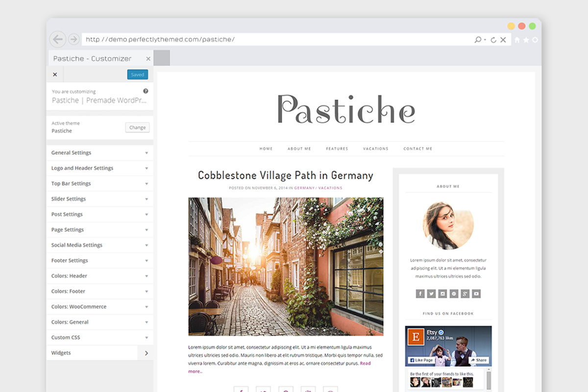The width and height of the screenshot is (588, 392).
Task: Open browser settings gear icon
Action: pyautogui.click(x=535, y=40)
